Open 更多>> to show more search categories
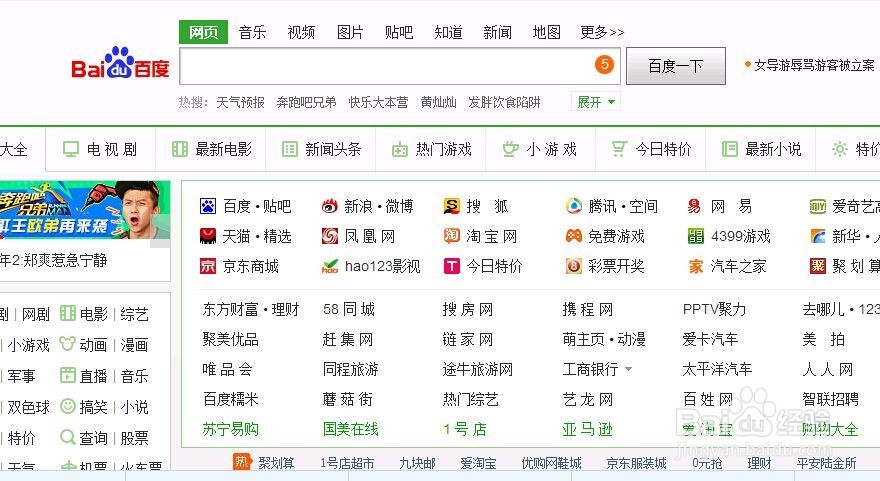 coord(602,32)
